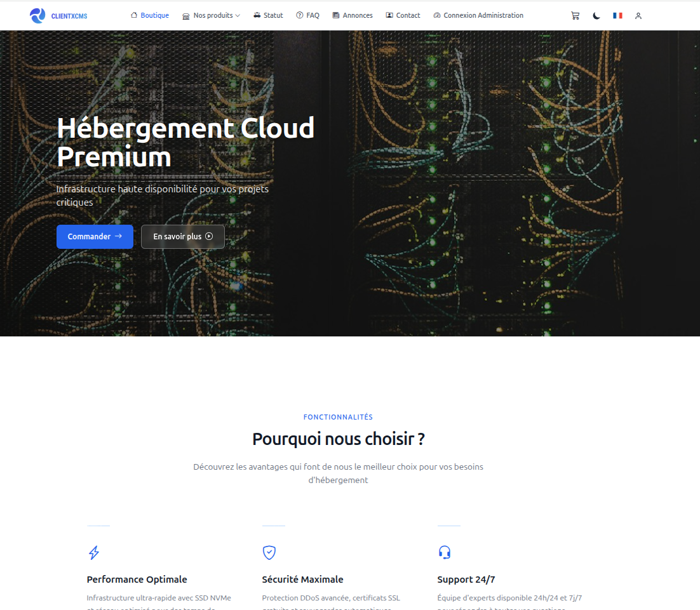Click the question mark icon beside FAQ
The height and width of the screenshot is (610, 700).
pyautogui.click(x=299, y=15)
